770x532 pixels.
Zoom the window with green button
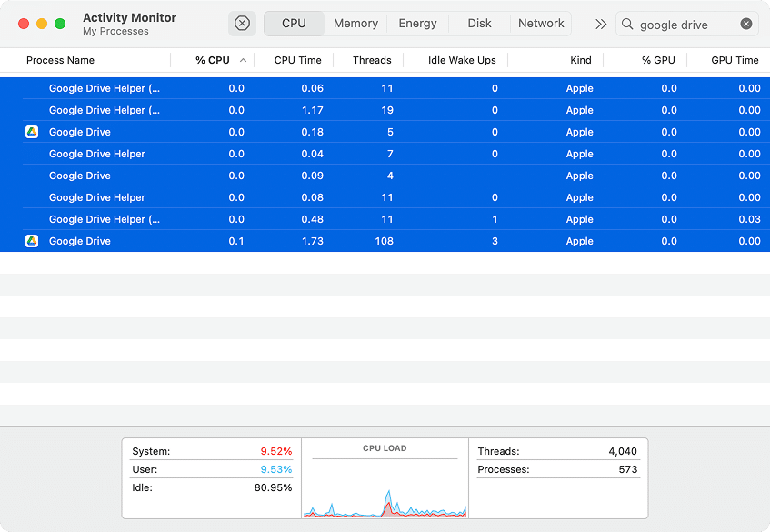pyautogui.click(x=60, y=24)
